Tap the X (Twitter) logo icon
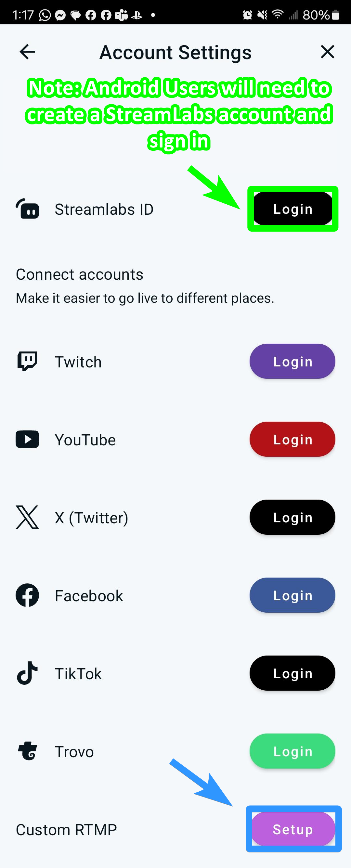 pyautogui.click(x=27, y=517)
